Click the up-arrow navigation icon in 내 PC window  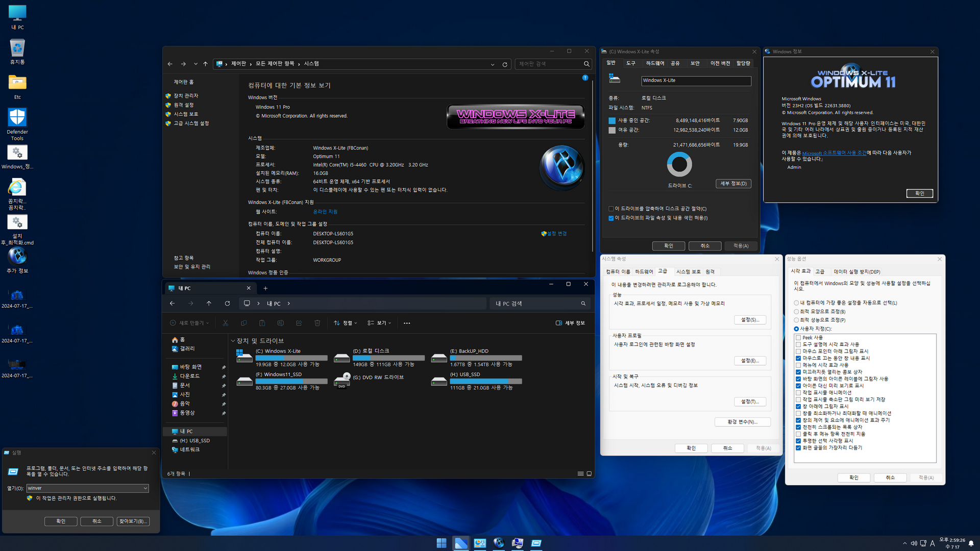pyautogui.click(x=209, y=304)
